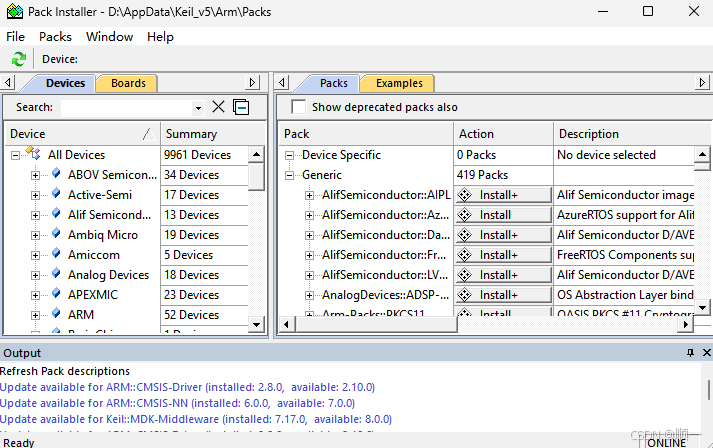Click the ARM::CMSIS-Driver update message

pos(187,387)
